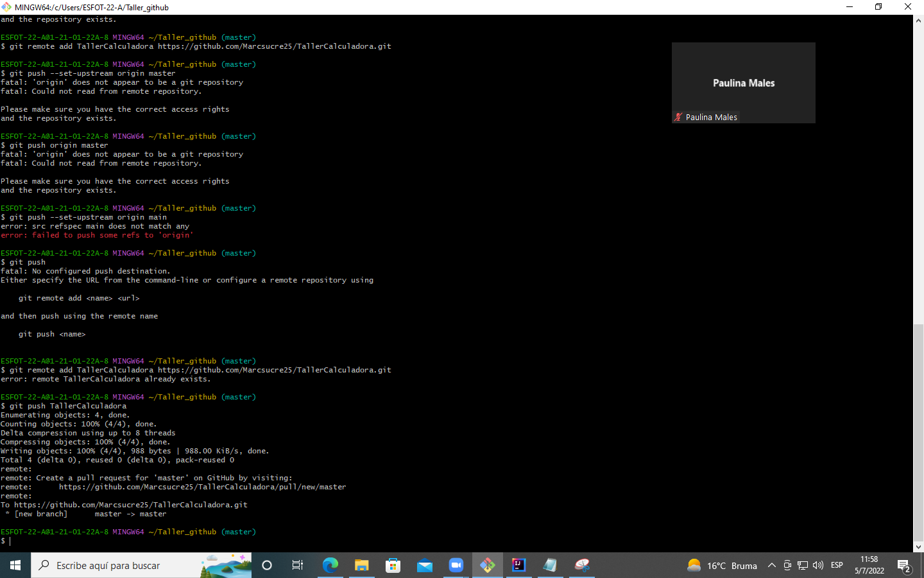Open Task View from the taskbar
Viewport: 924px width, 578px height.
pyautogui.click(x=298, y=565)
